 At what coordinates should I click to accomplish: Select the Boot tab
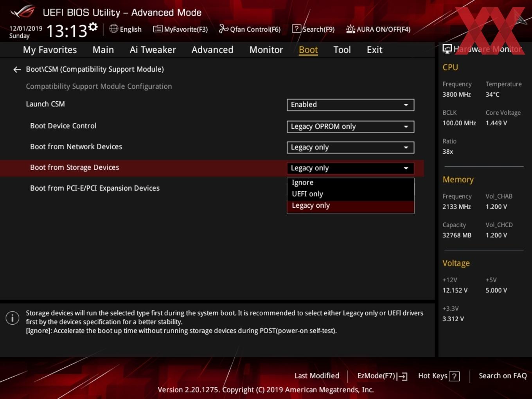coord(308,50)
